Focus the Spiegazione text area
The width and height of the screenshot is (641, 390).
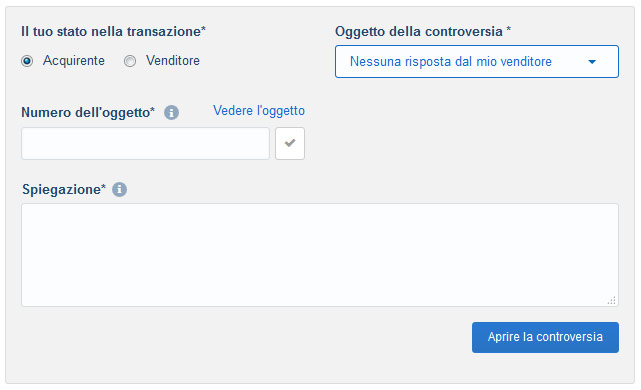(320, 255)
